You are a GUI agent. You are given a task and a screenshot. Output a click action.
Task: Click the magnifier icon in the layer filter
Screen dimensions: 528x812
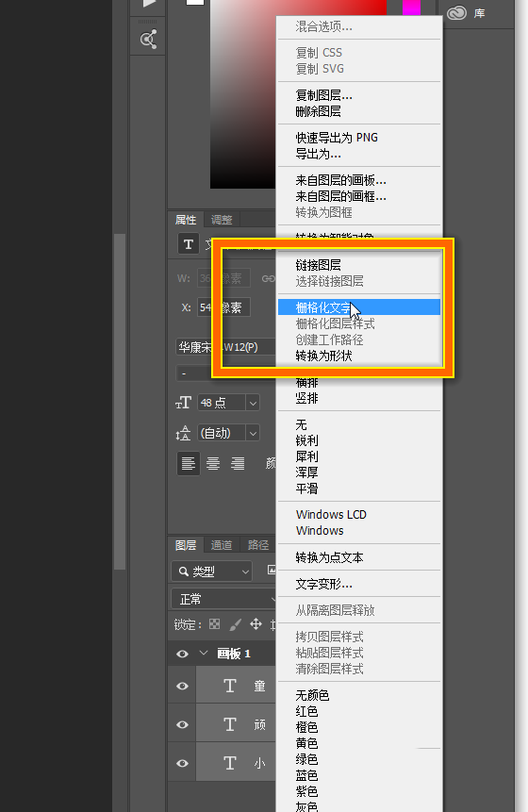[x=183, y=572]
